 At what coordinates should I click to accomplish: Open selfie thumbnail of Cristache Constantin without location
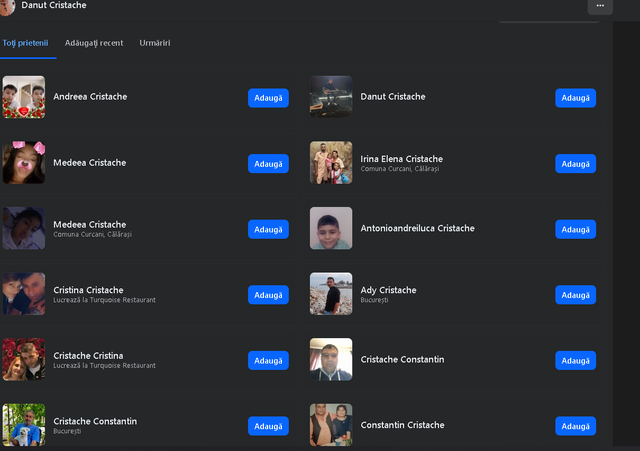331,359
